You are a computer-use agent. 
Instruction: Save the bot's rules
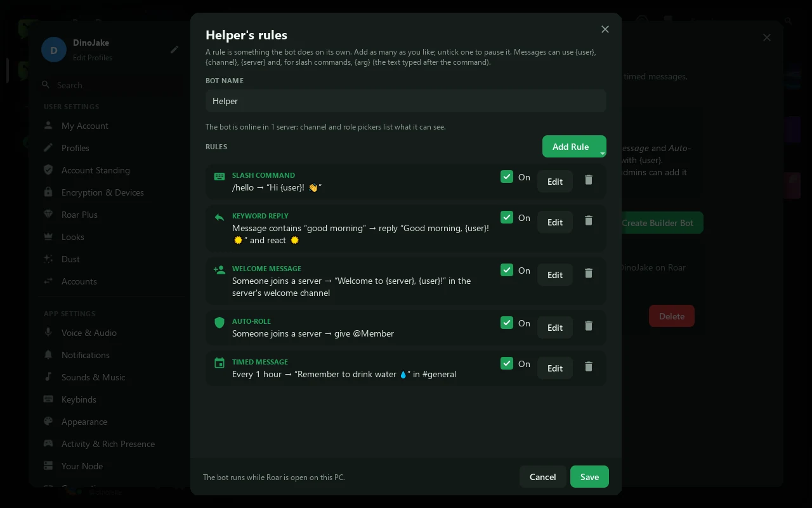tap(589, 477)
